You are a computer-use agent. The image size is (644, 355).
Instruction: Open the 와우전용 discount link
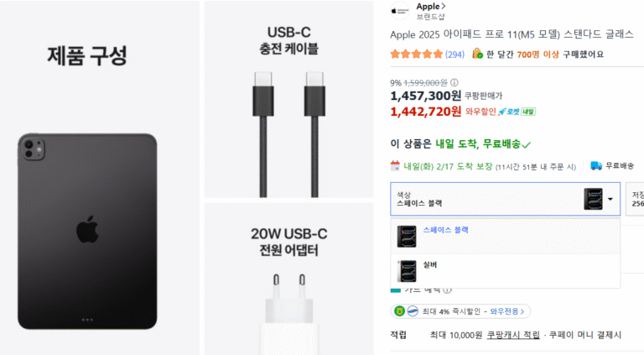506,311
